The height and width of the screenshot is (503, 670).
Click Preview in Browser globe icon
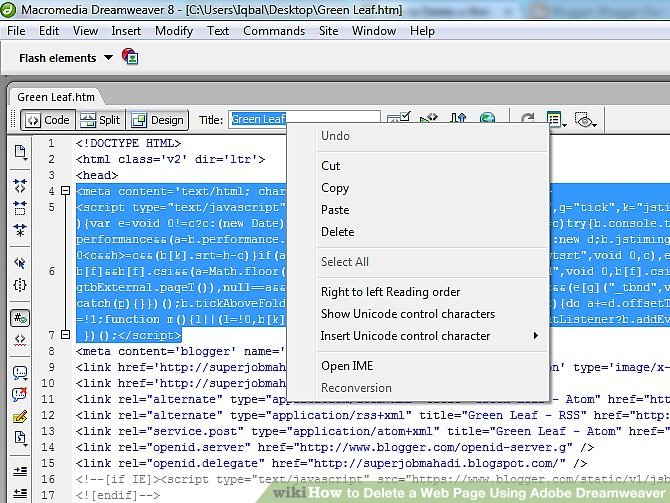(487, 120)
